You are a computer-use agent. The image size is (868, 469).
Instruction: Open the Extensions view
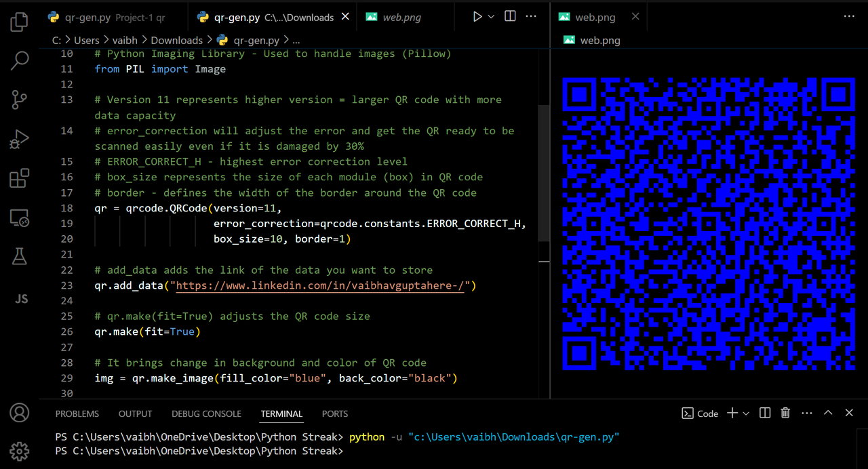19,178
